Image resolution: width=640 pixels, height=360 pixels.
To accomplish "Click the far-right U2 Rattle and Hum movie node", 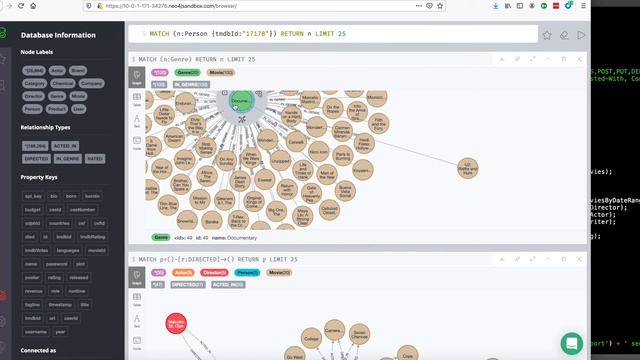I will pyautogui.click(x=468, y=169).
